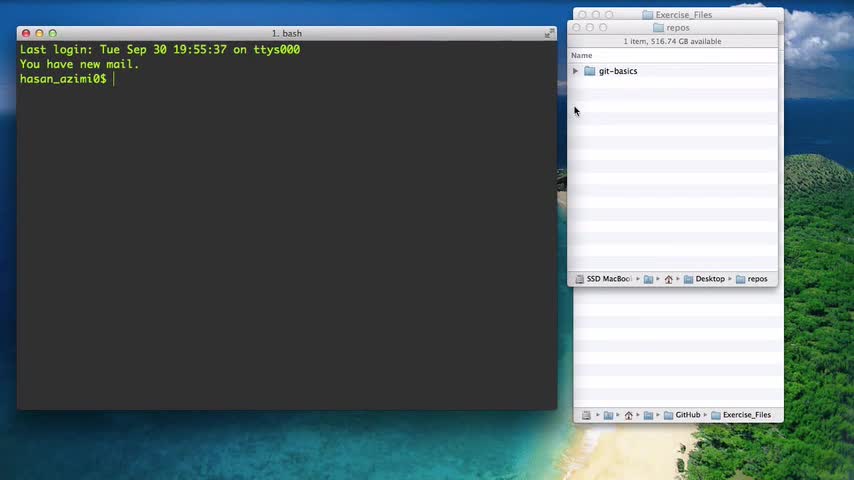Viewport: 854px width, 480px height.
Task: Click disk icon in Exercise_Files path bar
Action: (x=586, y=415)
